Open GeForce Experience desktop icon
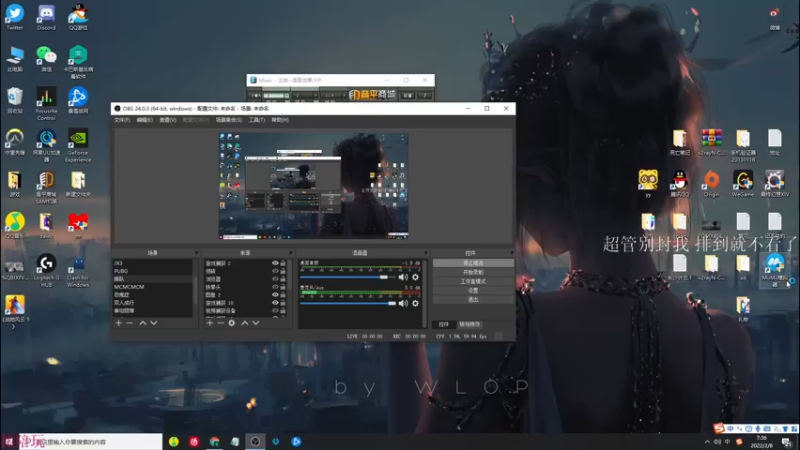Viewport: 800px width, 450px height. [x=78, y=145]
